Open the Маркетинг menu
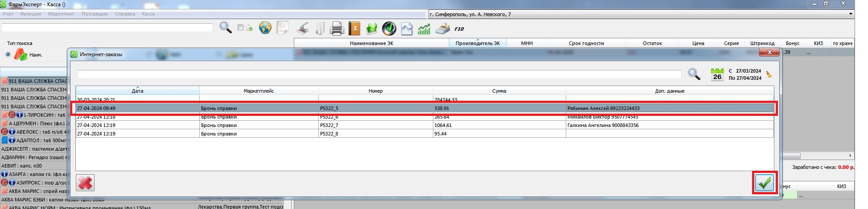868x209 pixels. click(x=61, y=14)
